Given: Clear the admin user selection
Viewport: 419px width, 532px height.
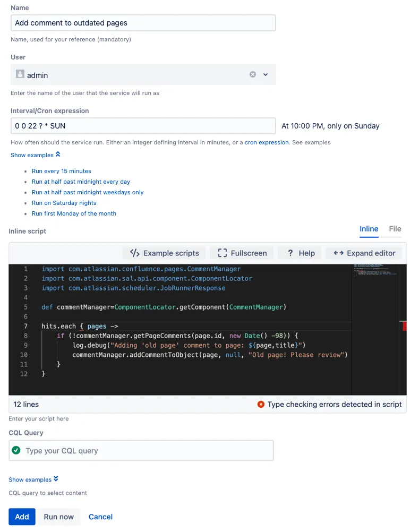Looking at the screenshot, I should (x=252, y=74).
